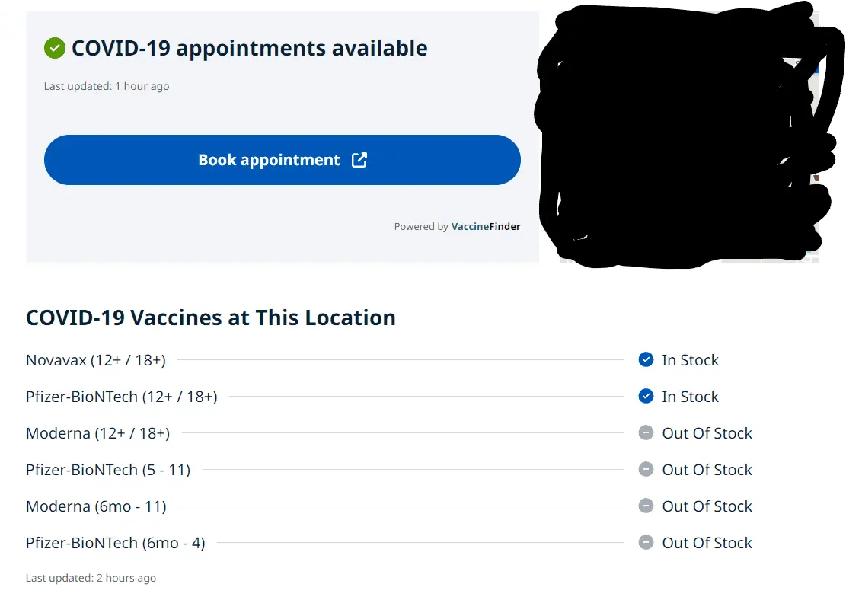Open the VaccineFinder link
This screenshot has width=846, height=616.
[x=486, y=226]
